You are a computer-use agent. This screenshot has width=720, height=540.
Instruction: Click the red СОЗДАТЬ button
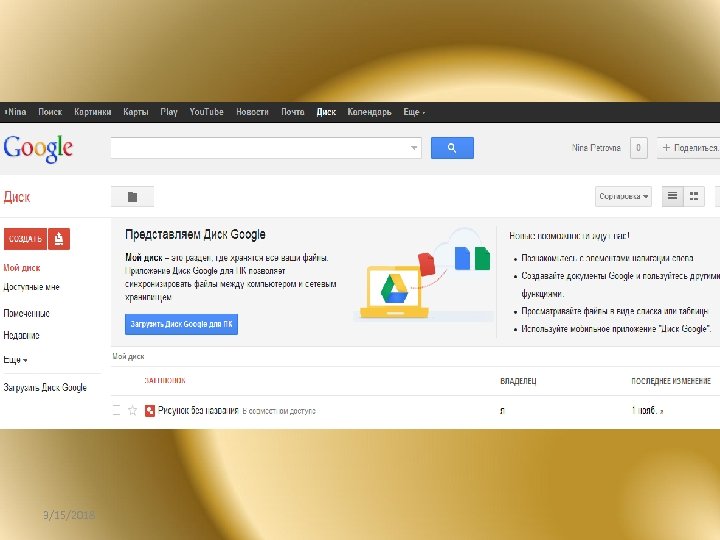[x=25, y=239]
